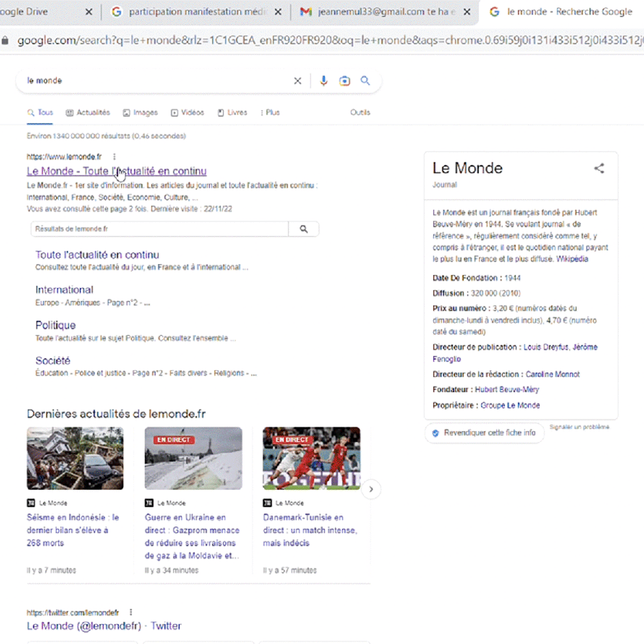This screenshot has width=644, height=644.
Task: Click the lemonde.fr site search magnifier button
Action: (304, 229)
